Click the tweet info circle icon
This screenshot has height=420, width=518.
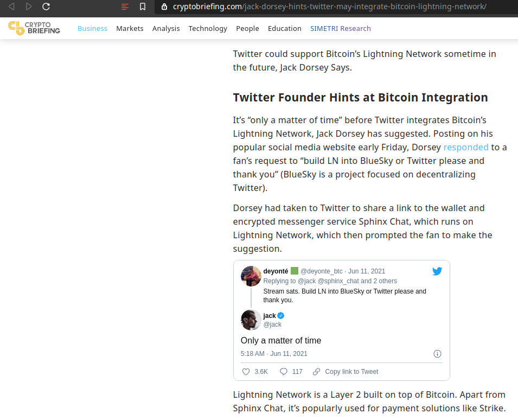click(437, 354)
